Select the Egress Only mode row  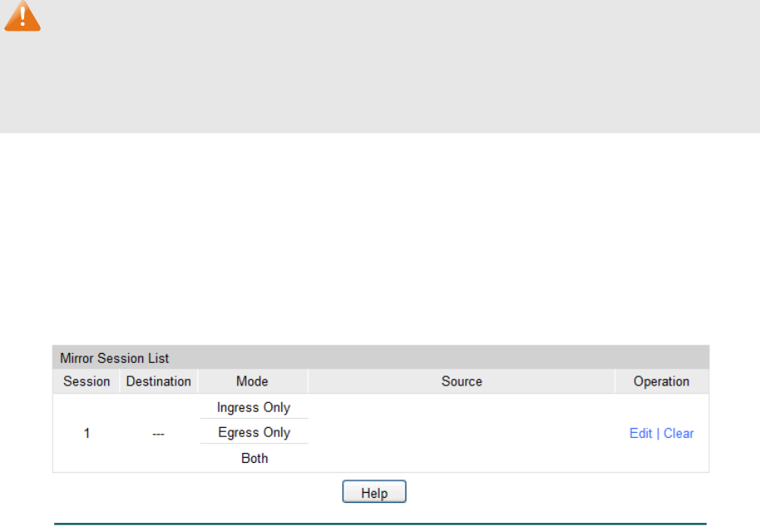coord(254,432)
